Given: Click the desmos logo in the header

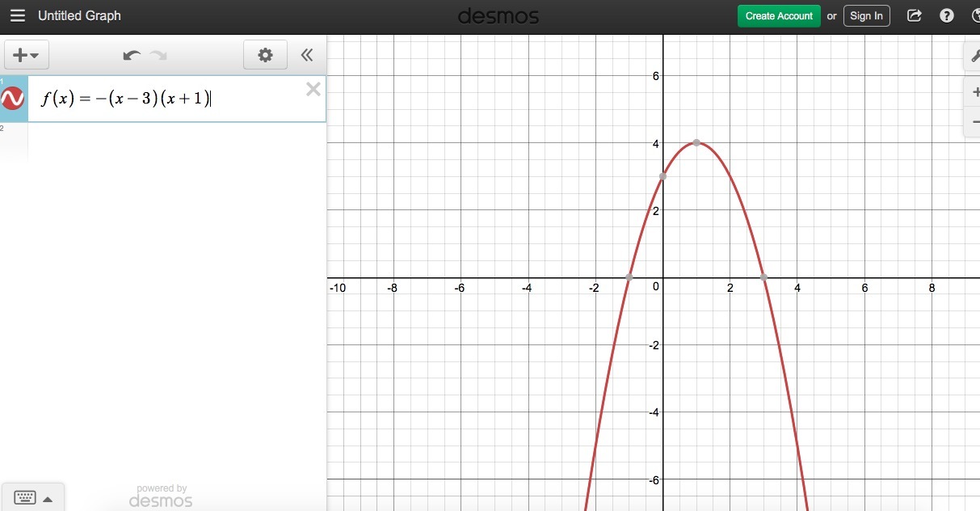Looking at the screenshot, I should tap(498, 16).
